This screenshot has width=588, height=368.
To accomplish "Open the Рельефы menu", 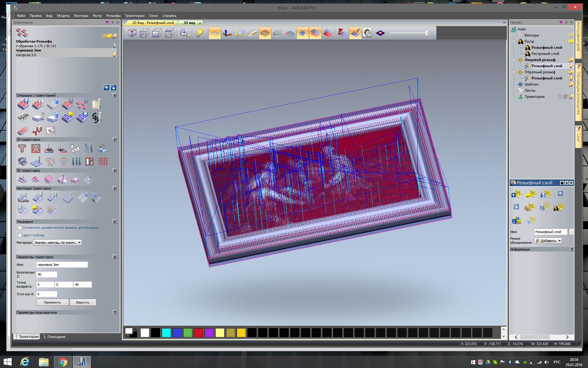I will tap(113, 16).
